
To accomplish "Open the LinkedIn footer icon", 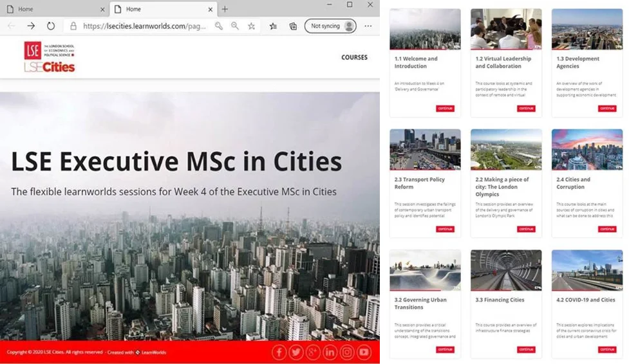I will tap(330, 352).
